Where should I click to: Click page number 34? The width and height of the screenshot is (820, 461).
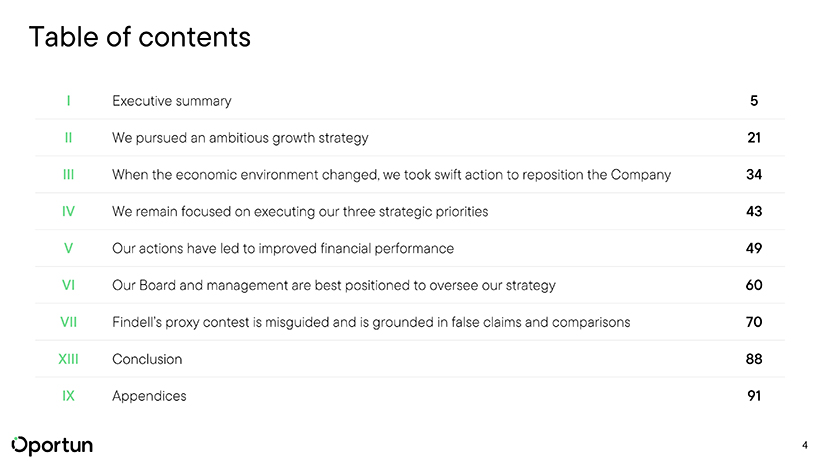tap(754, 175)
